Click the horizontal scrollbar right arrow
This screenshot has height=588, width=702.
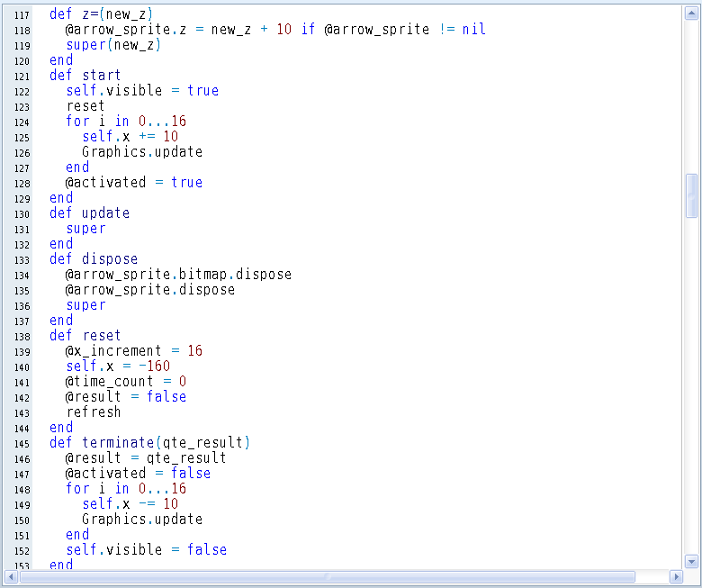676,576
